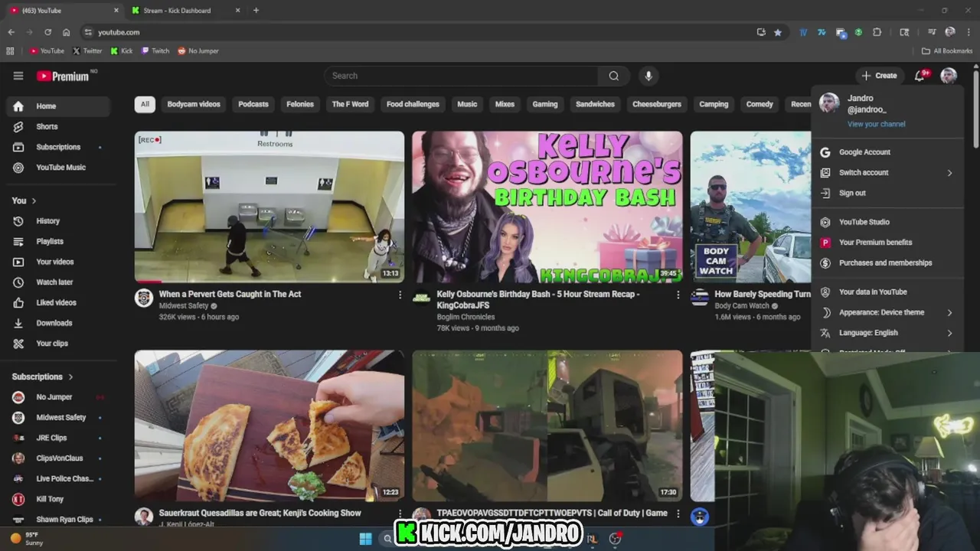
Task: Open History in the sidebar
Action: (58, 221)
